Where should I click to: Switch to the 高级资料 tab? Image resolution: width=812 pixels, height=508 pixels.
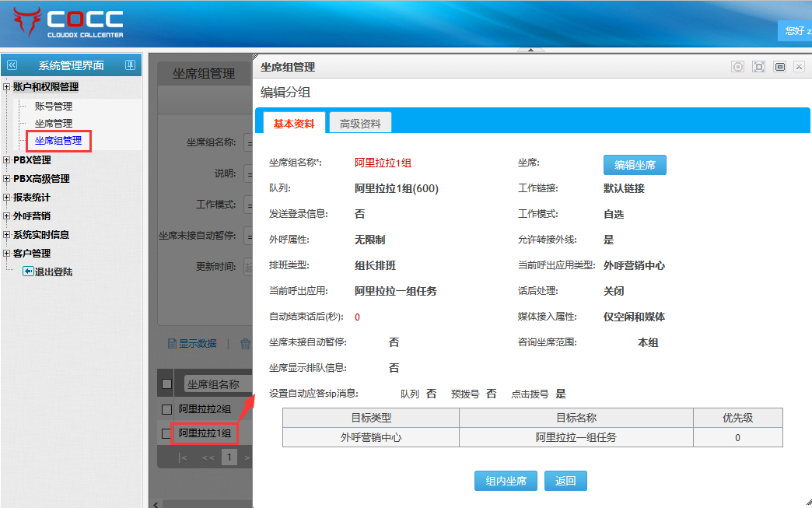click(359, 123)
